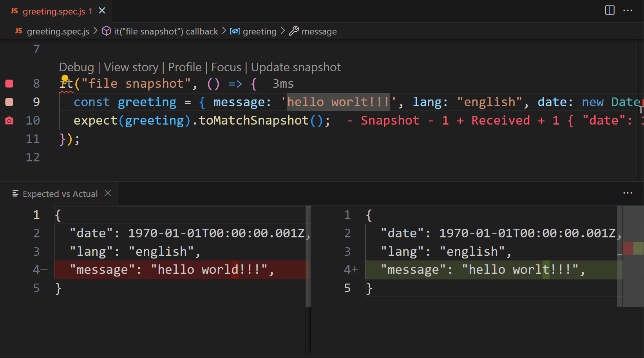Screen dimensions: 644x358
Task: Switch to the Expected vs Actual tab
Action: (x=60, y=193)
